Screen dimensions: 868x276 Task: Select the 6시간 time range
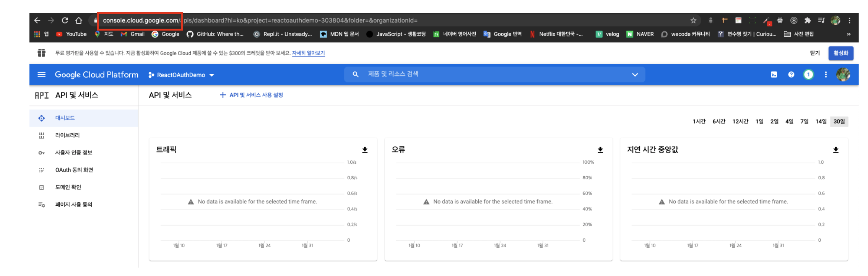(719, 121)
